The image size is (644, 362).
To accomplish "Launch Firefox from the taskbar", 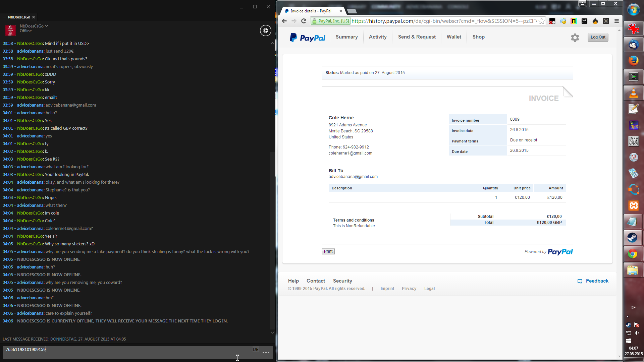I will tap(633, 61).
